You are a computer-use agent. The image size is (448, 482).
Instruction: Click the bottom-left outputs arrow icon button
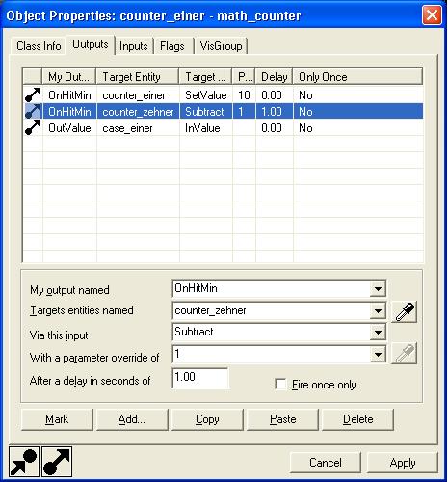(x=57, y=462)
